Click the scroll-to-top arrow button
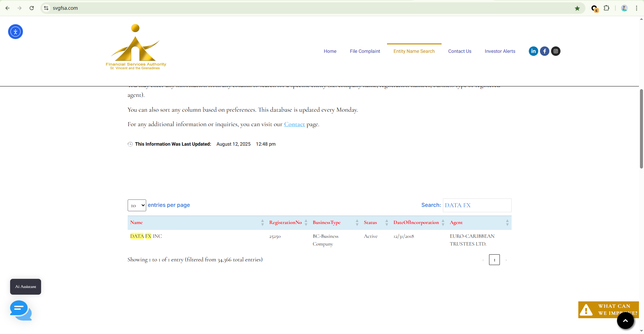The height and width of the screenshot is (334, 644). [625, 321]
